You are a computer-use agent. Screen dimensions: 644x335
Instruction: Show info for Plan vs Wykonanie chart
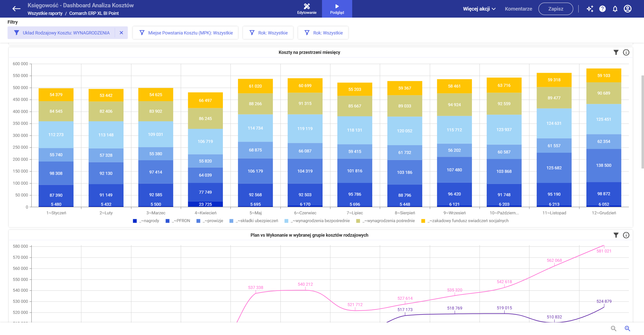coord(626,235)
